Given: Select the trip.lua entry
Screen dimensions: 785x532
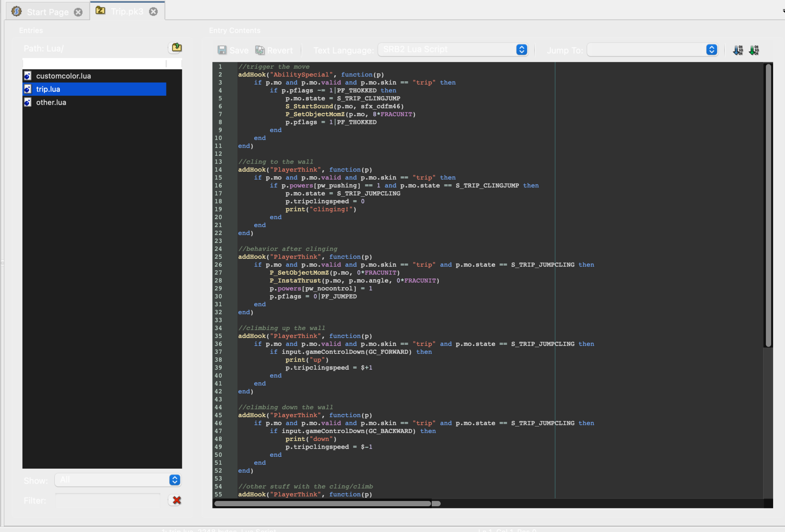Looking at the screenshot, I should pyautogui.click(x=94, y=89).
